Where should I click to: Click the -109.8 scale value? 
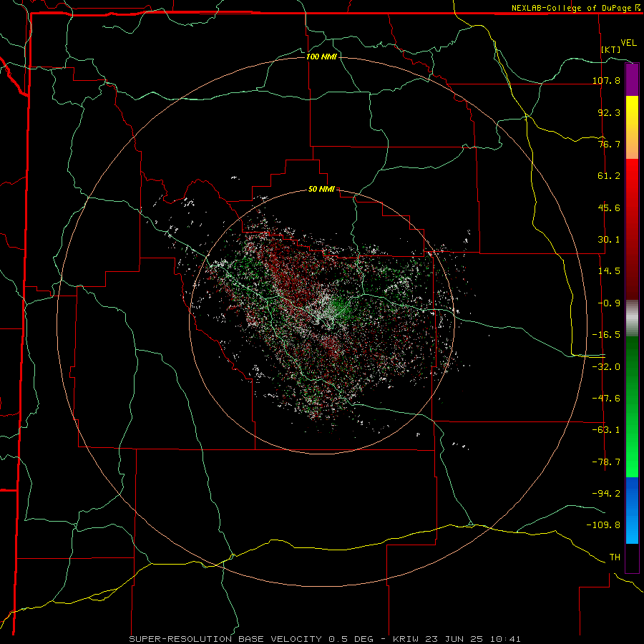[603, 525]
